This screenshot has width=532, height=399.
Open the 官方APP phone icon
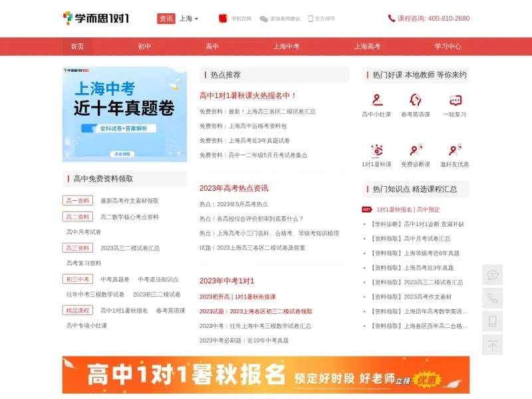click(x=311, y=19)
